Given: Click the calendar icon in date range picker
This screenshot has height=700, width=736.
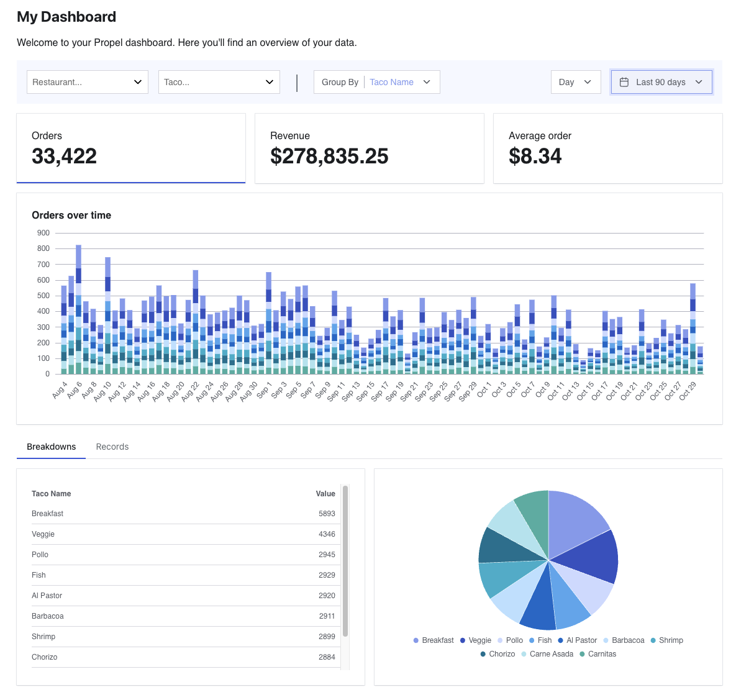Looking at the screenshot, I should 624,82.
